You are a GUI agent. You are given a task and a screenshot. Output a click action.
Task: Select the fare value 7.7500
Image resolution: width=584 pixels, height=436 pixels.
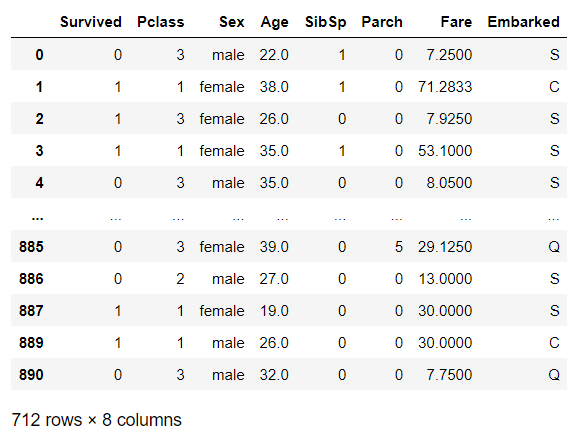[449, 375]
